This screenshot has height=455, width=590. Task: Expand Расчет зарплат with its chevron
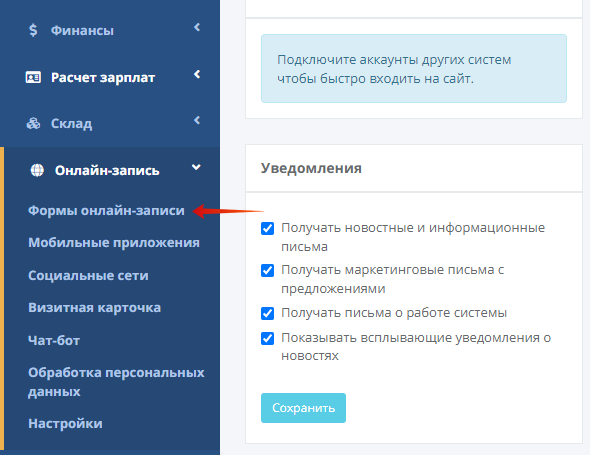pos(197,74)
